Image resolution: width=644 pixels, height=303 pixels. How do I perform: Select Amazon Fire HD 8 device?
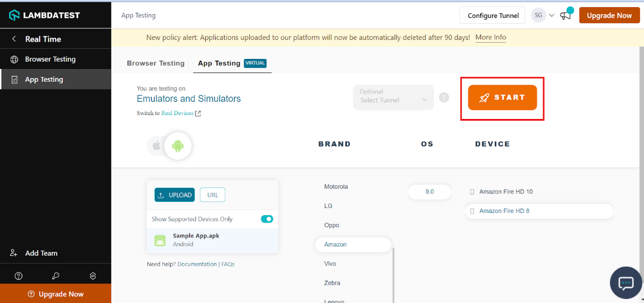[x=539, y=211]
